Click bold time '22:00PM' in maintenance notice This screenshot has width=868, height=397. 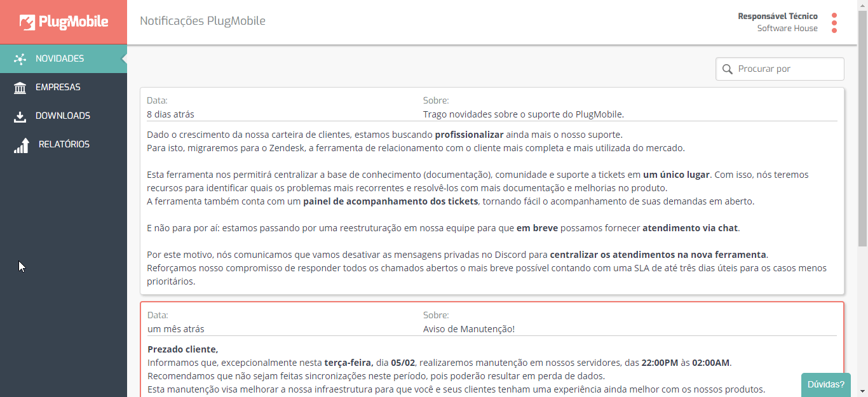click(x=660, y=363)
